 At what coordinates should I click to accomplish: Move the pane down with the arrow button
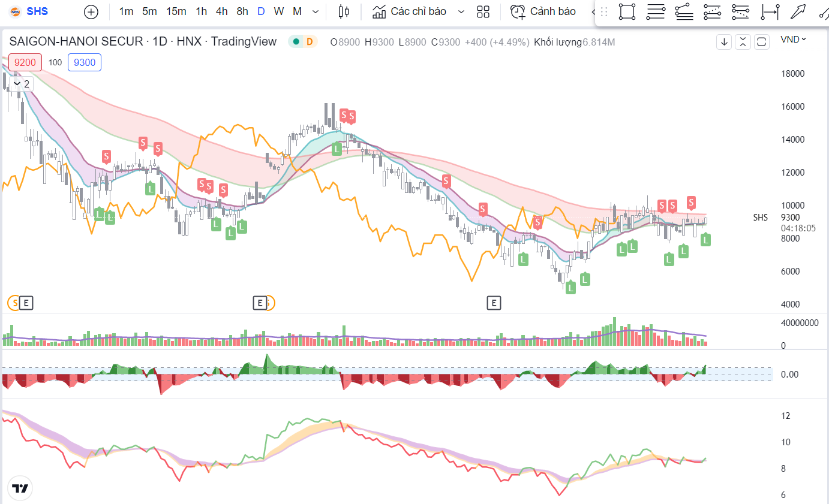pos(724,41)
